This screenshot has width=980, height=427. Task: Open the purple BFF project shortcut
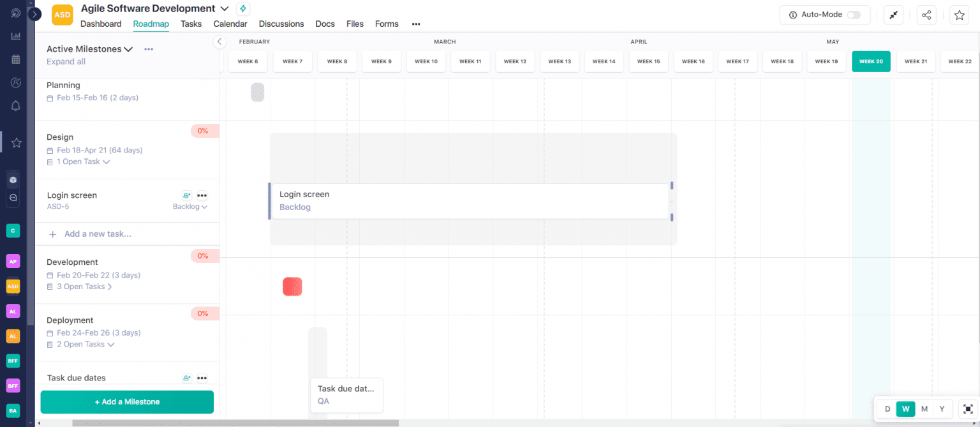pyautogui.click(x=13, y=386)
